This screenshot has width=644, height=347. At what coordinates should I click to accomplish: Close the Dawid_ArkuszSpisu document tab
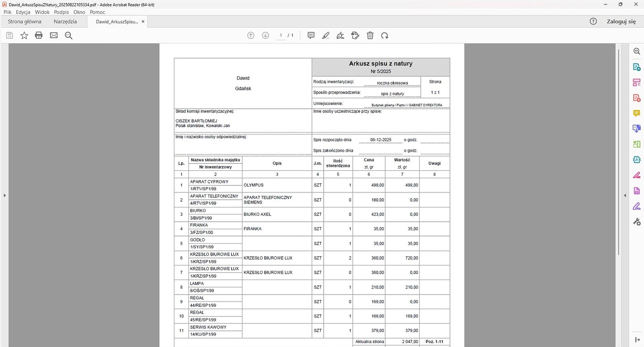pos(143,21)
